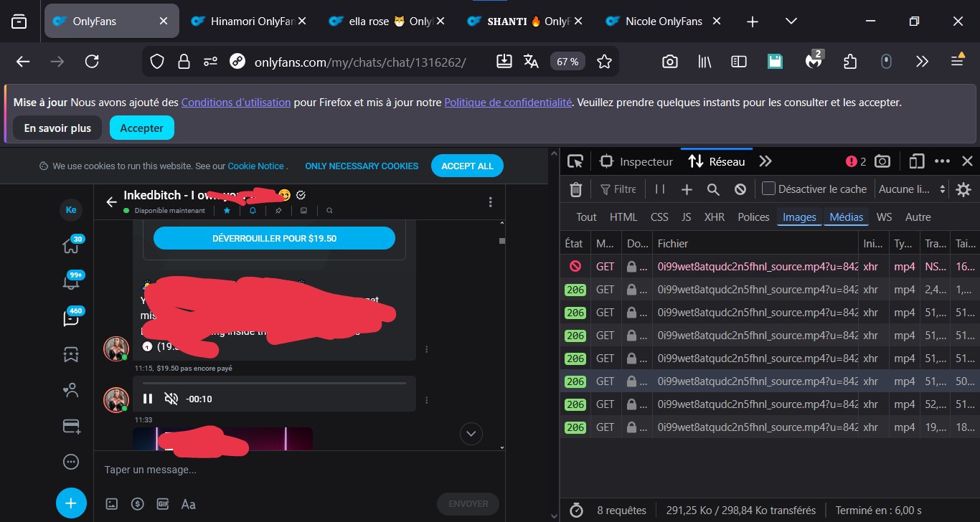This screenshot has width=980, height=522.
Task: Switch to the Inspecteur tab
Action: (x=636, y=161)
